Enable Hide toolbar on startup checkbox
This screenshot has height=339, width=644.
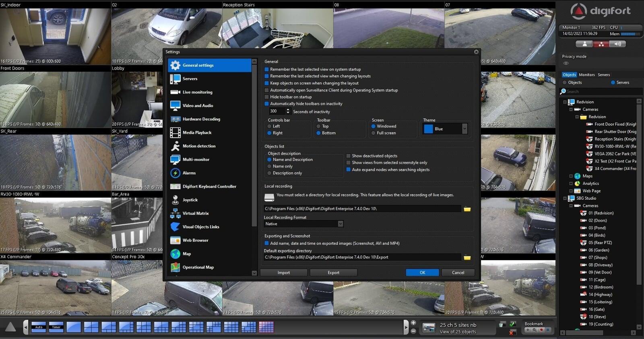[x=266, y=97]
